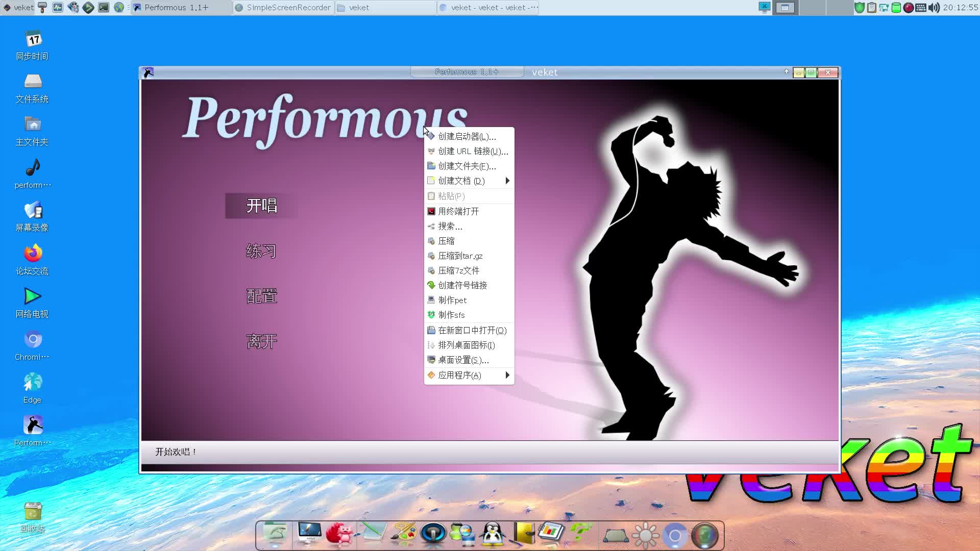Screen dimensions: 980x551
Task: Launch the 屏幕录像 screen recorder icon
Action: point(32,217)
